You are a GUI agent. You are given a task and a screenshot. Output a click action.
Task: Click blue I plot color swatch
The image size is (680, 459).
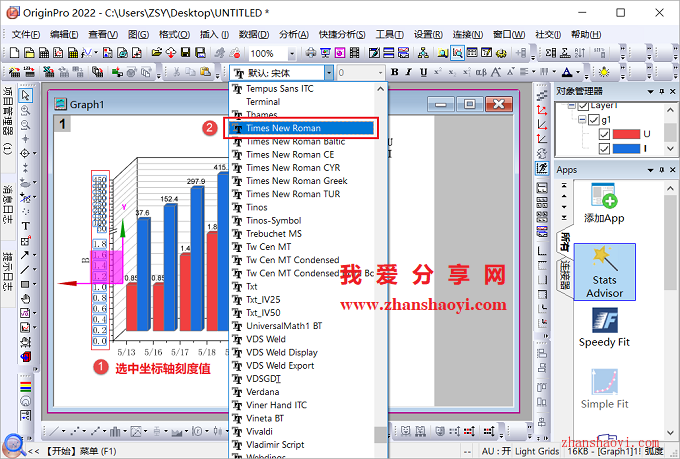click(626, 148)
